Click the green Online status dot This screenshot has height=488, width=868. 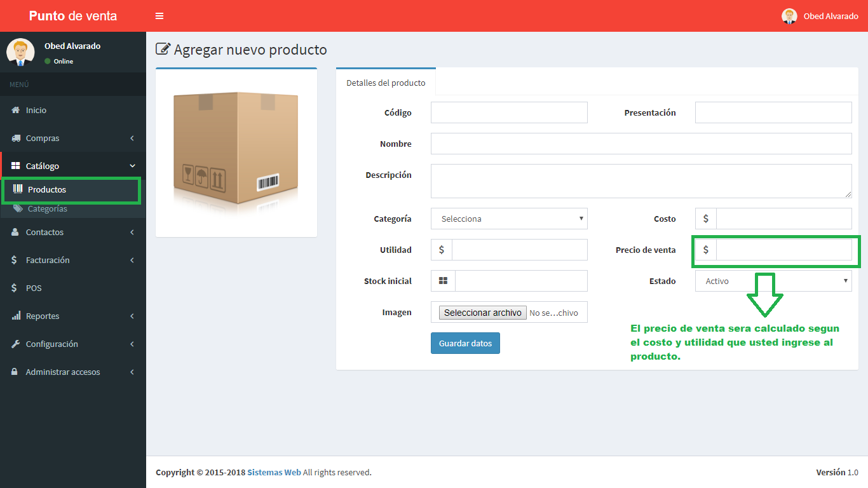[48, 61]
